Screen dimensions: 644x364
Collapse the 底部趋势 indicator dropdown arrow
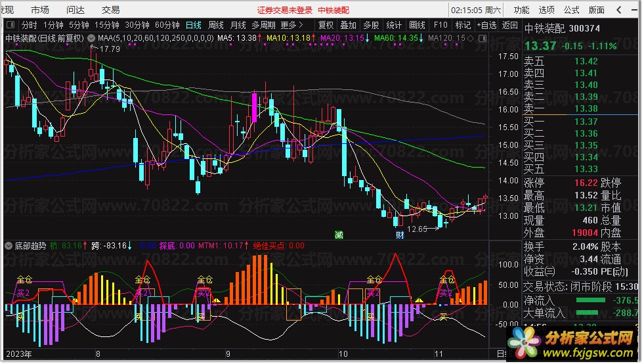tap(9, 246)
